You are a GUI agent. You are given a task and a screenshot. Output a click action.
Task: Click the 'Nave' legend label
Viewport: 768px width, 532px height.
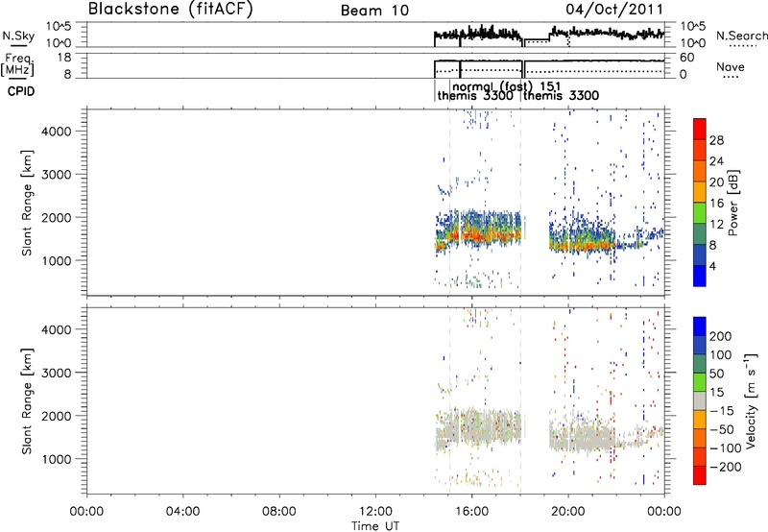click(731, 67)
